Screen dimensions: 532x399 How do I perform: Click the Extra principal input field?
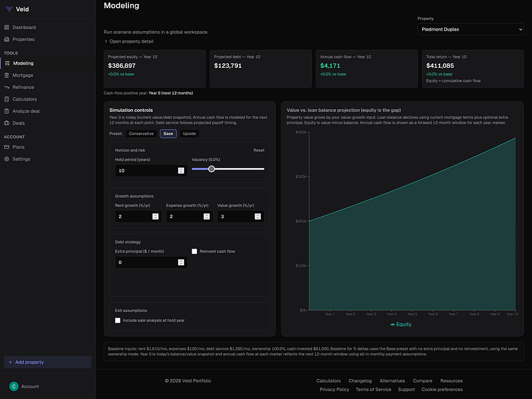click(x=151, y=262)
